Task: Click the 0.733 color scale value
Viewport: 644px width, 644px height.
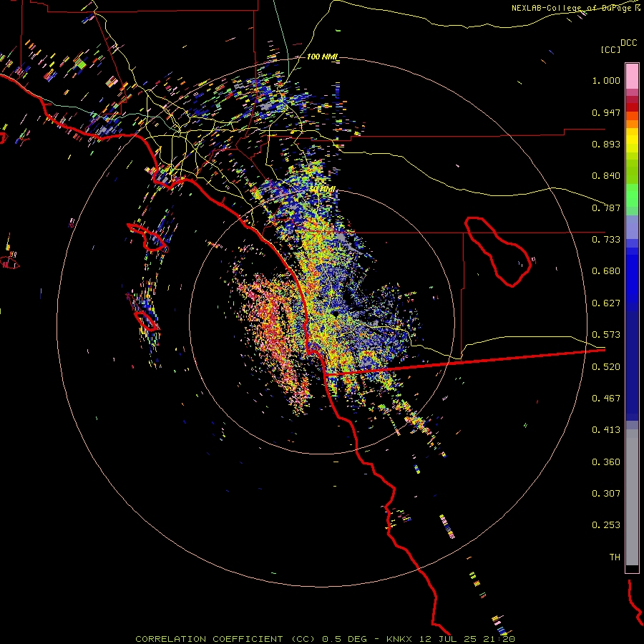Action: [x=606, y=240]
